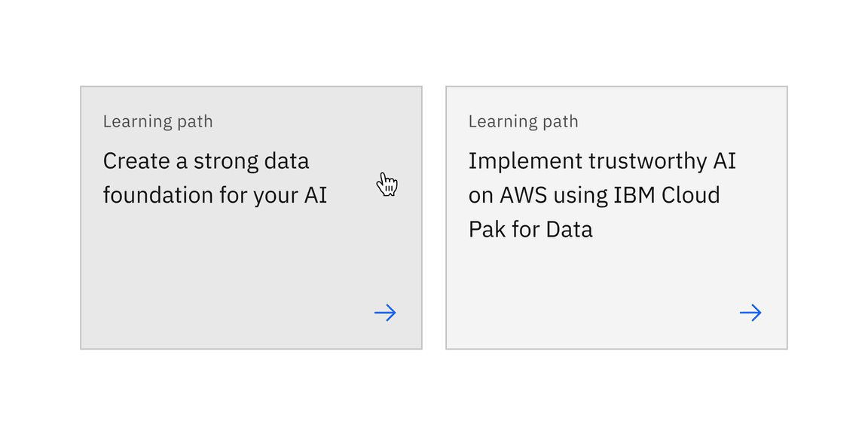Select the "foundation for your AI" text line
868x434 pixels.
[x=215, y=195]
